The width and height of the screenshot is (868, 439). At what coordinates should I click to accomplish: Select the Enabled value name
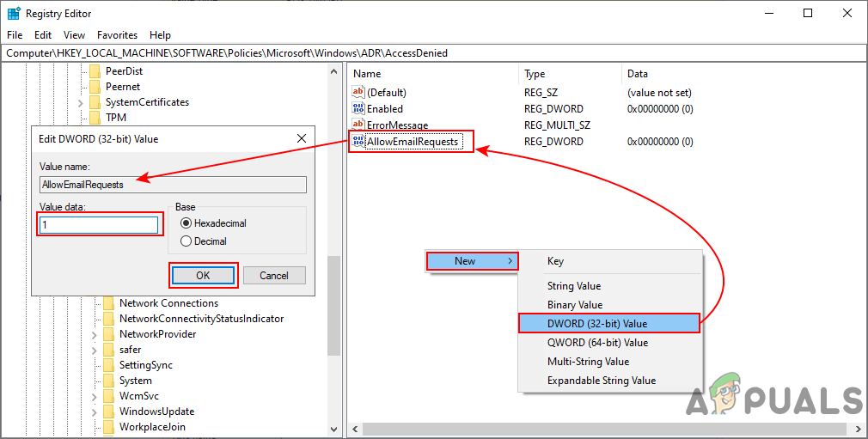385,109
